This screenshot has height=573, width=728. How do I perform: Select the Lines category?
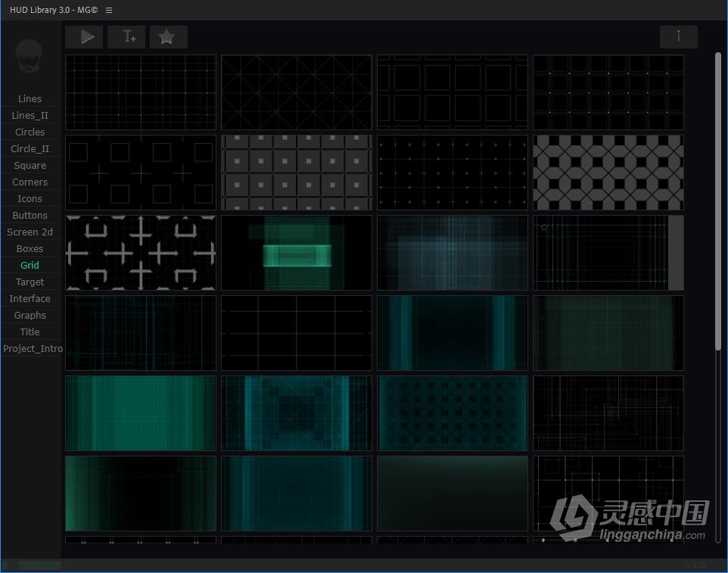[30, 98]
